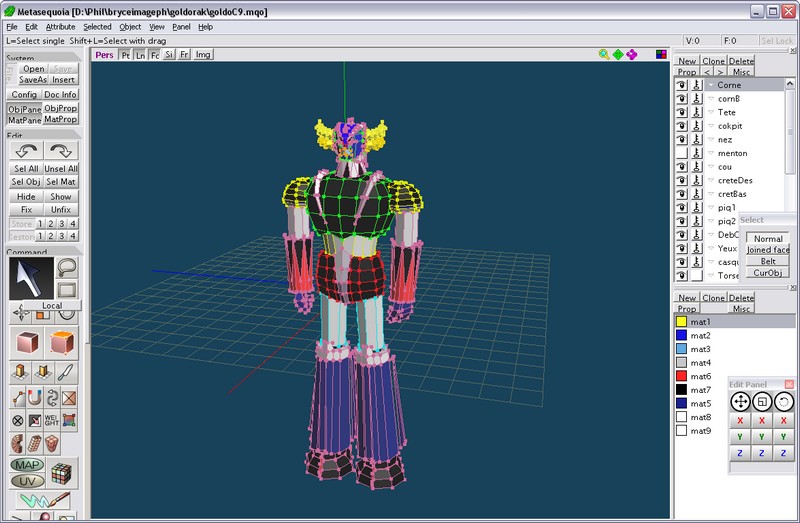Click the yellow zoom magnifier view icon
The height and width of the screenshot is (523, 800).
604,55
